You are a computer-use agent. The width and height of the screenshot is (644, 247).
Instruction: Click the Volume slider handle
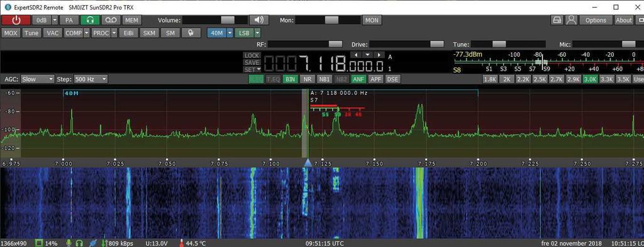(x=228, y=20)
